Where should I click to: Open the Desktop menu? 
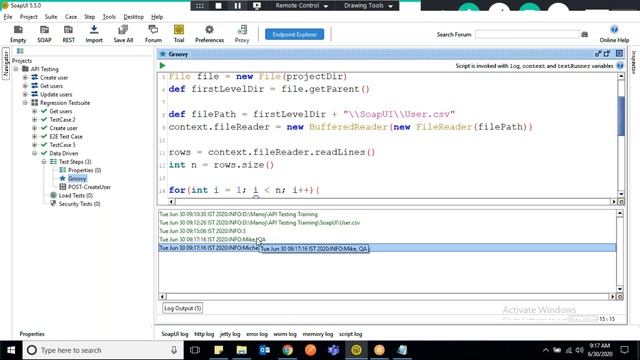pyautogui.click(x=133, y=17)
